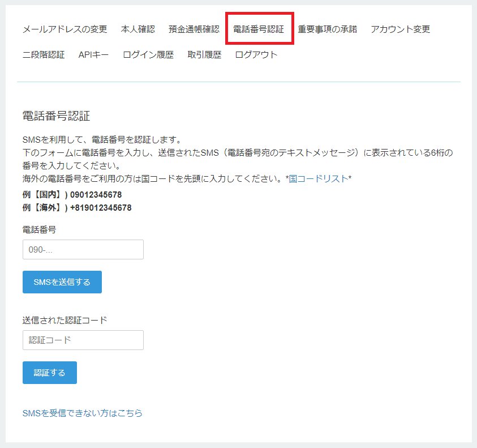View 取引履歴 page
The width and height of the screenshot is (477, 448).
pyautogui.click(x=204, y=55)
